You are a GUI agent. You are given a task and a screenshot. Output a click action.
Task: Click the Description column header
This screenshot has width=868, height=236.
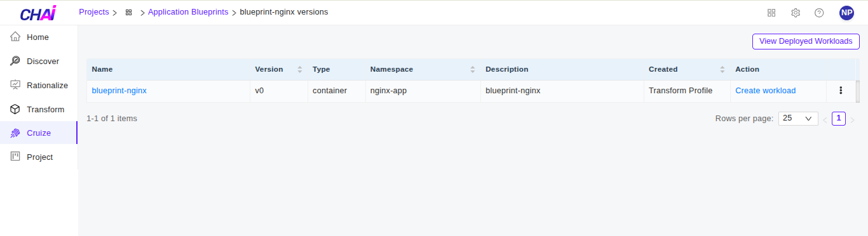click(562, 69)
